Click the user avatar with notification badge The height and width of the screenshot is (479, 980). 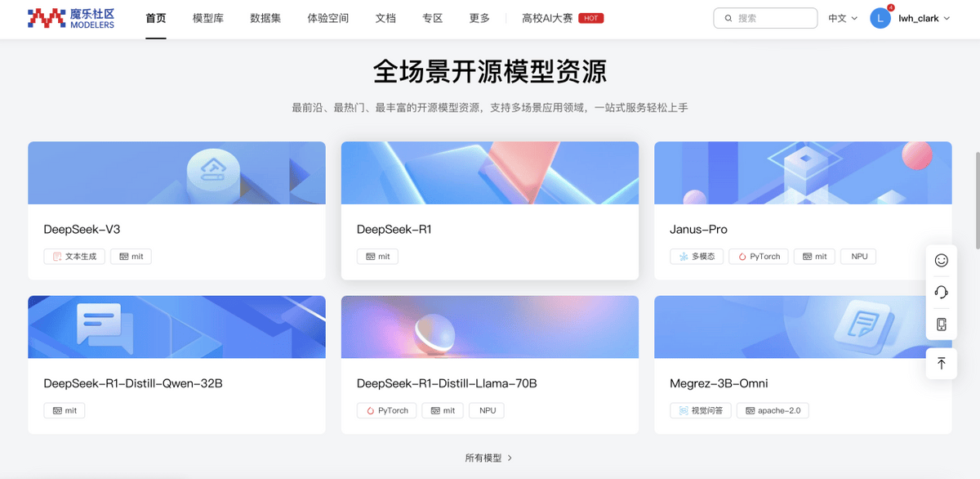(880, 18)
